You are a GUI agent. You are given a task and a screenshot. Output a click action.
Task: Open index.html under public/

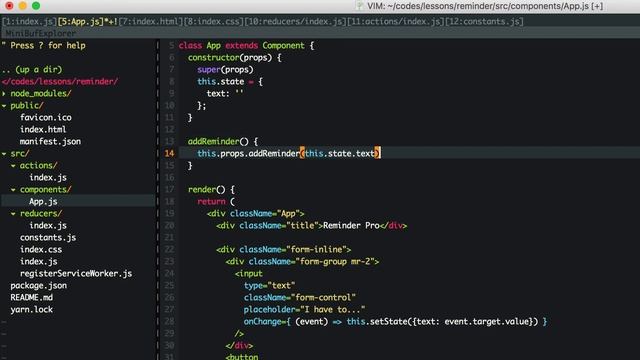(x=43, y=129)
